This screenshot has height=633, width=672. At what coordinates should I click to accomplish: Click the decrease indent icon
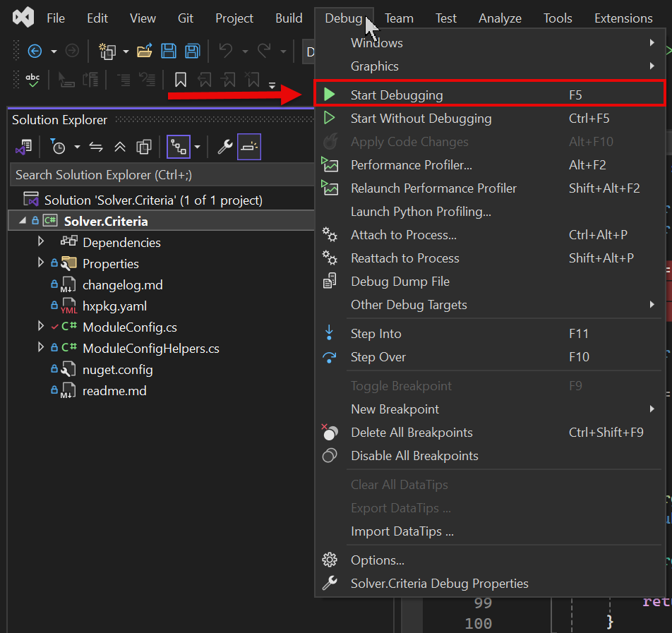tap(124, 80)
